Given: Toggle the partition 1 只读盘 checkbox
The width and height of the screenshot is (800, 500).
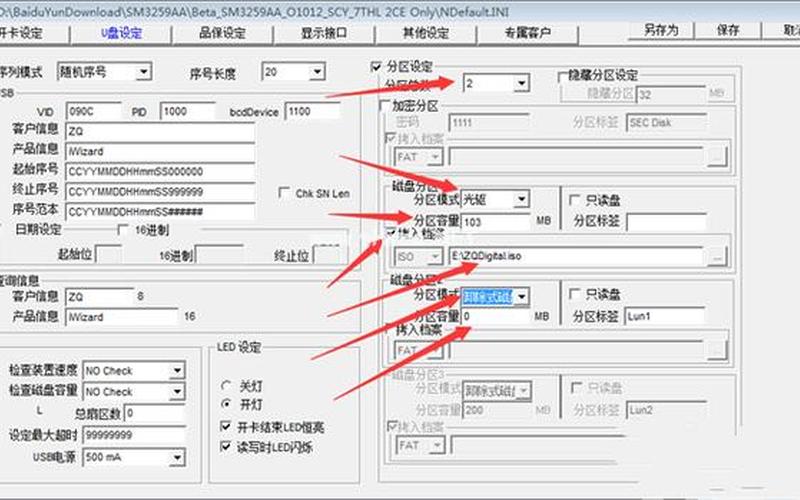Looking at the screenshot, I should (x=574, y=200).
